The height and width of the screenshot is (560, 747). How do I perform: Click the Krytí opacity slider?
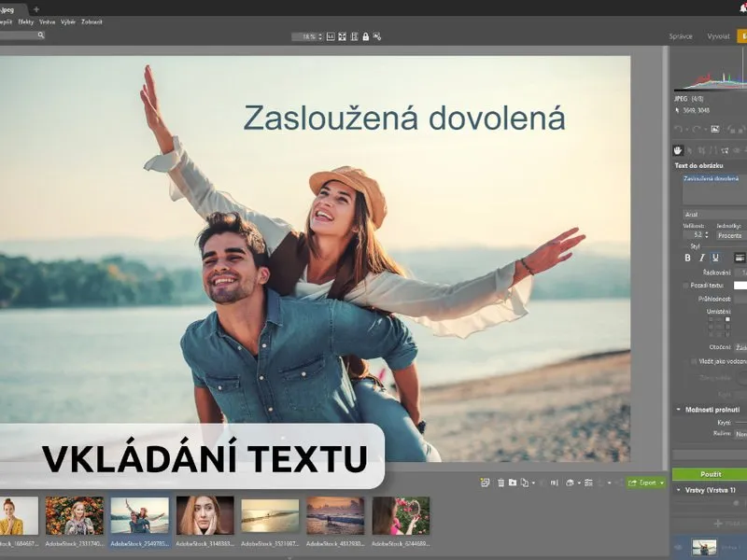[x=740, y=423]
